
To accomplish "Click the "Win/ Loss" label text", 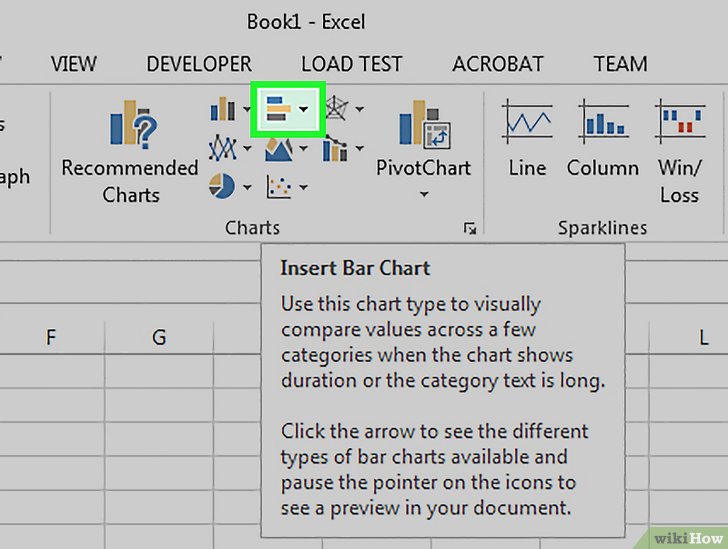I will point(679,182).
